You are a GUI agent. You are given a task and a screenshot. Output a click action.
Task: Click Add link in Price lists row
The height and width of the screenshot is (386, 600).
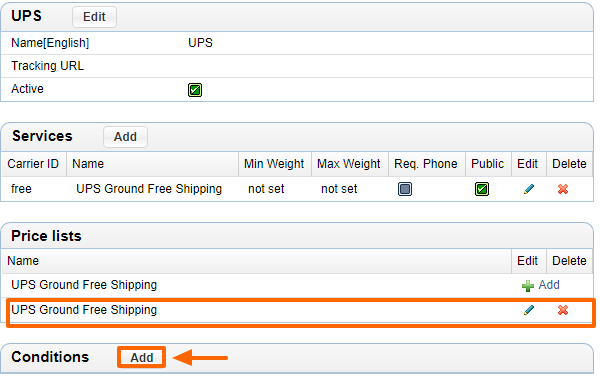coord(549,285)
